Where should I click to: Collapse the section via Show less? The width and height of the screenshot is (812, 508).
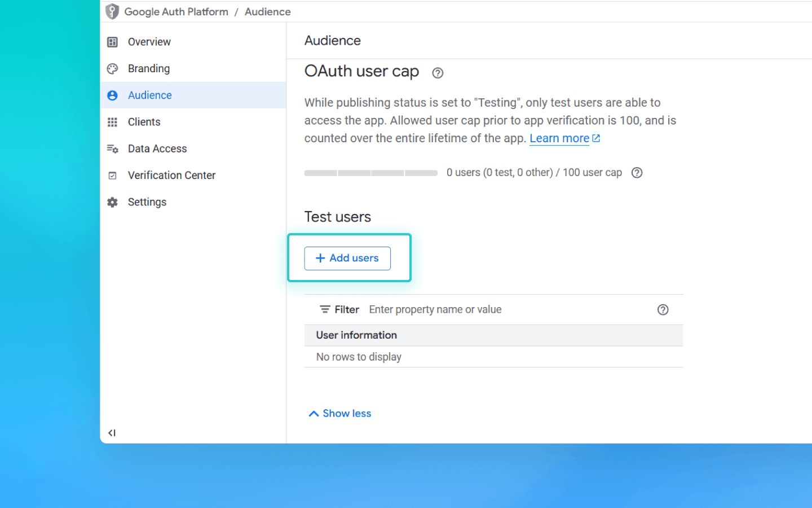tap(339, 413)
